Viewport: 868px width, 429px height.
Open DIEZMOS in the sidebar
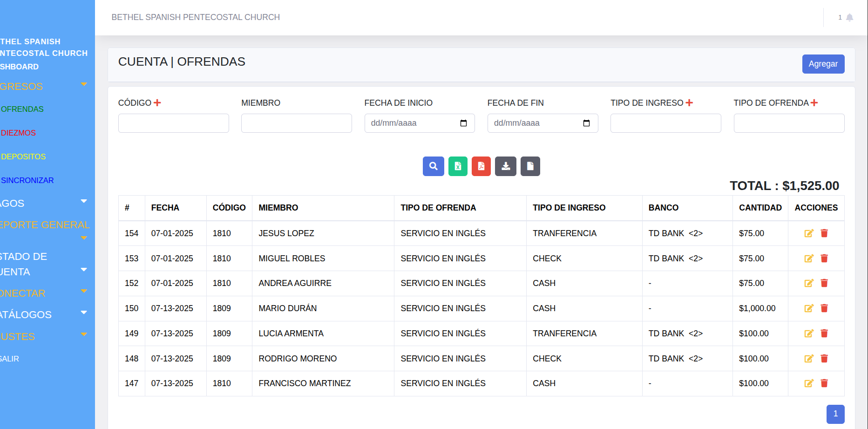click(x=19, y=133)
